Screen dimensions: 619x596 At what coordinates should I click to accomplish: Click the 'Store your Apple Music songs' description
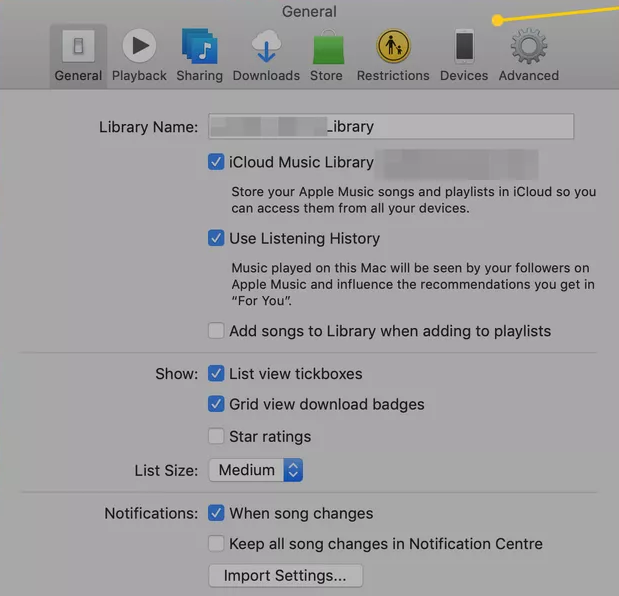414,200
